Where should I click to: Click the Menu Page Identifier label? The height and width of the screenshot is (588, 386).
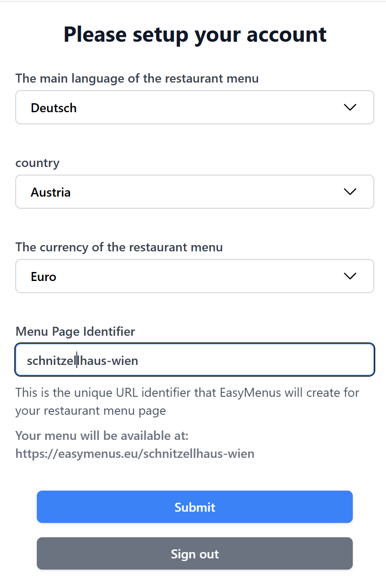pos(75,331)
